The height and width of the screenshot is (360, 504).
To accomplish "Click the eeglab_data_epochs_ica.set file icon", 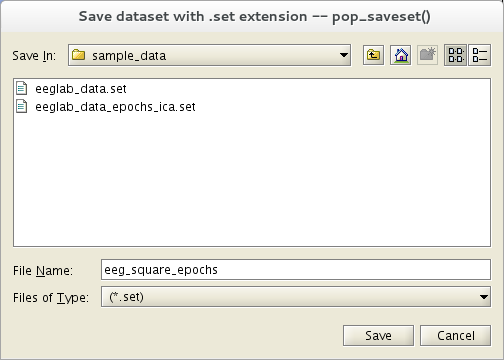I will (x=22, y=107).
